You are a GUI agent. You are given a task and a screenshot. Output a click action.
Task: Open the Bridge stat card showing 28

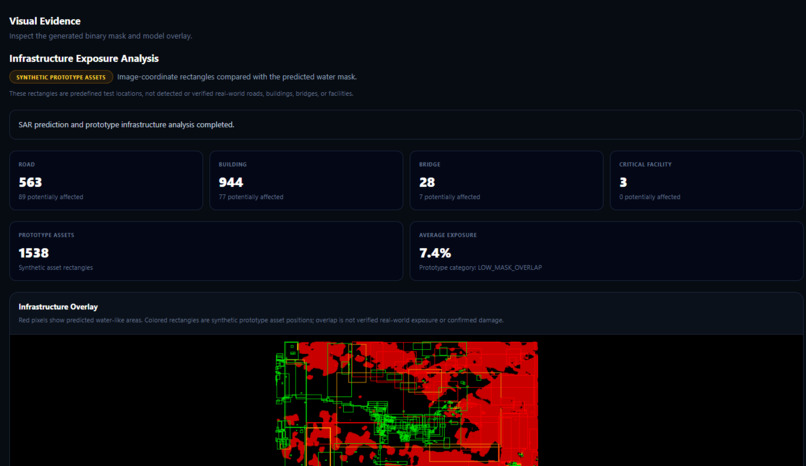coord(506,180)
